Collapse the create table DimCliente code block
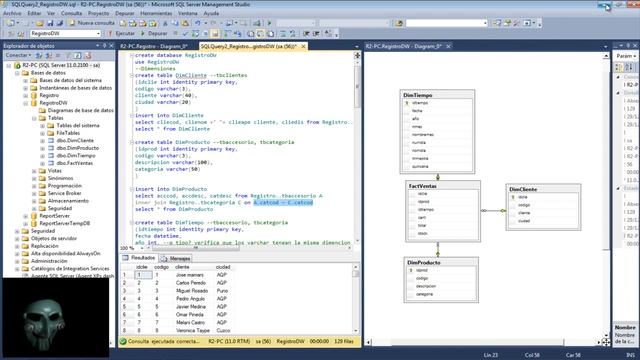The height and width of the screenshot is (360, 640). (x=132, y=76)
